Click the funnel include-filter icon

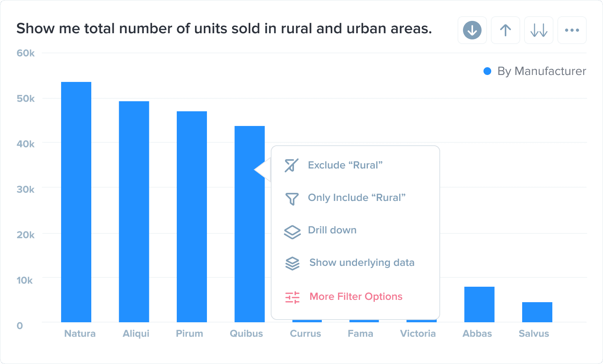click(x=292, y=199)
